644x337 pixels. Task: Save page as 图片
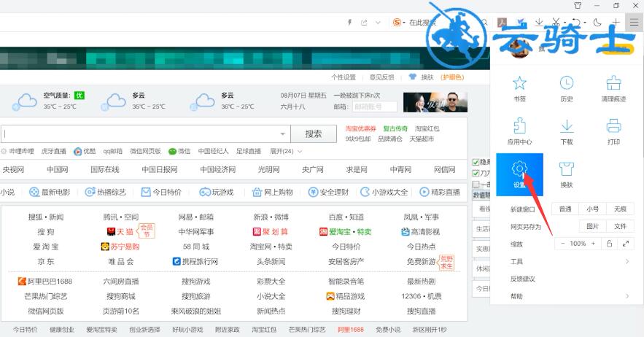coord(592,226)
